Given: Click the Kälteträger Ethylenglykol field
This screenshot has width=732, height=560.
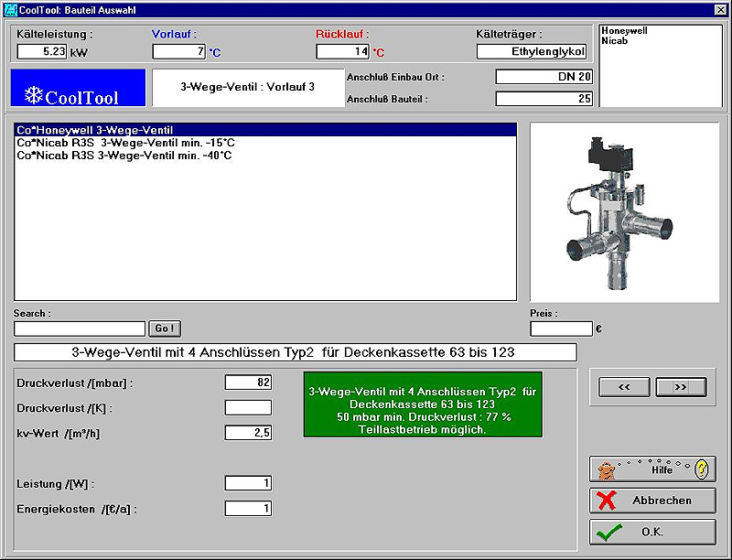Looking at the screenshot, I should pos(531,52).
